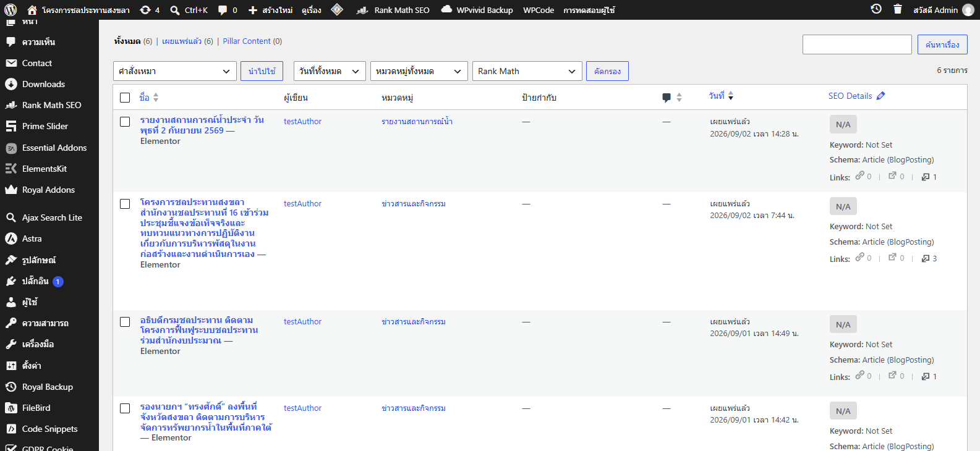Open Ctrl+K search in admin bar
This screenshot has width=980, height=451.
[189, 10]
